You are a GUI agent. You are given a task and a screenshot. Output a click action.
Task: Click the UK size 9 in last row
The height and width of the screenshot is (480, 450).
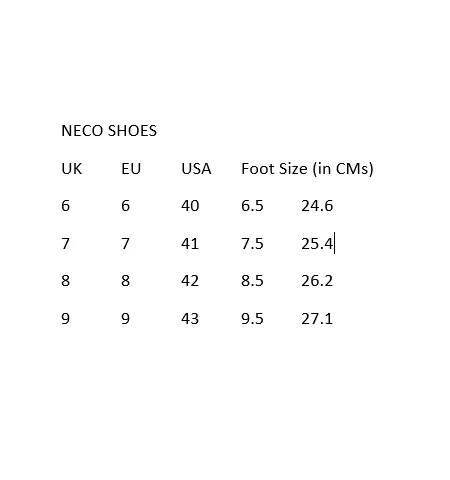(66, 319)
